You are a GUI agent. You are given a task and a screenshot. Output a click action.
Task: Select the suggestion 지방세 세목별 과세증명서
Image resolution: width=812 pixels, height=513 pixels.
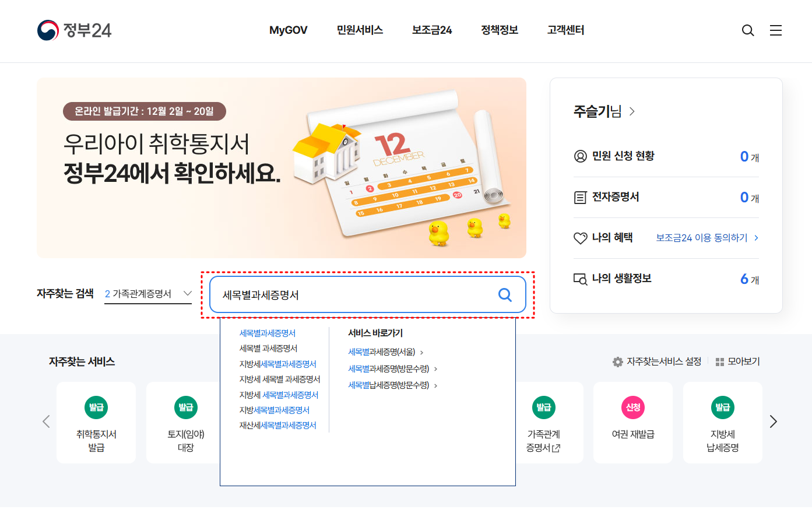pyautogui.click(x=280, y=380)
